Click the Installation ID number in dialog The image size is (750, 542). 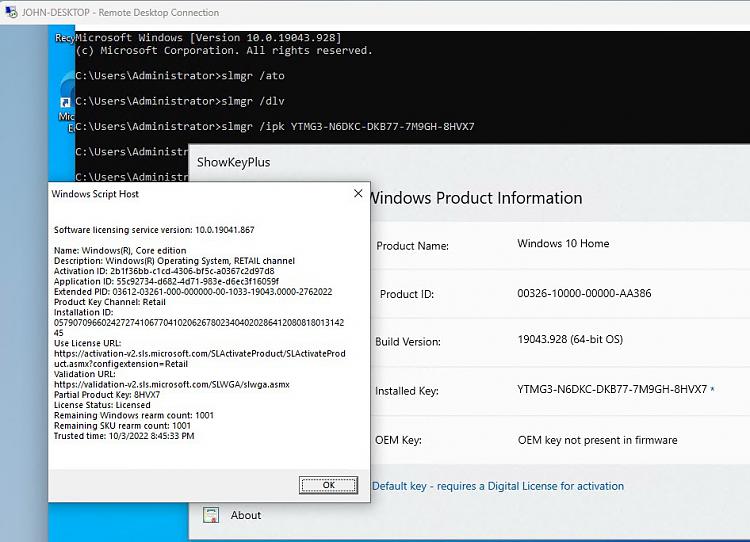pyautogui.click(x=199, y=328)
